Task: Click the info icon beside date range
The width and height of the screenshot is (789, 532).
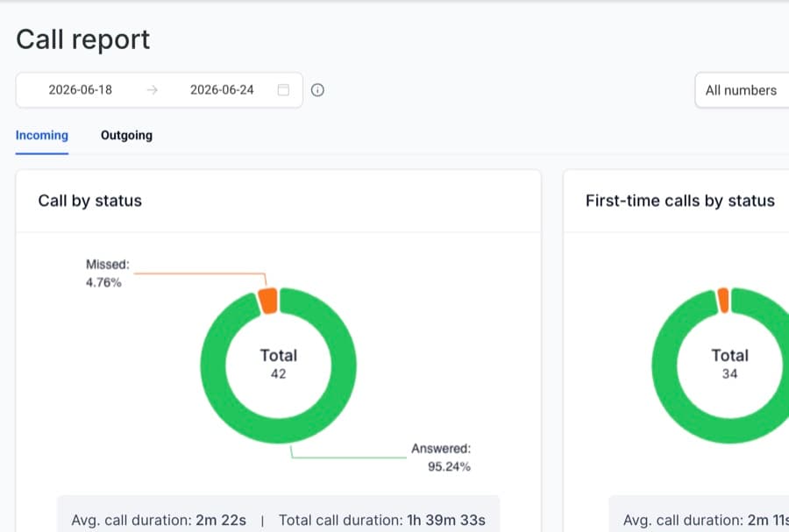Action: pos(317,90)
